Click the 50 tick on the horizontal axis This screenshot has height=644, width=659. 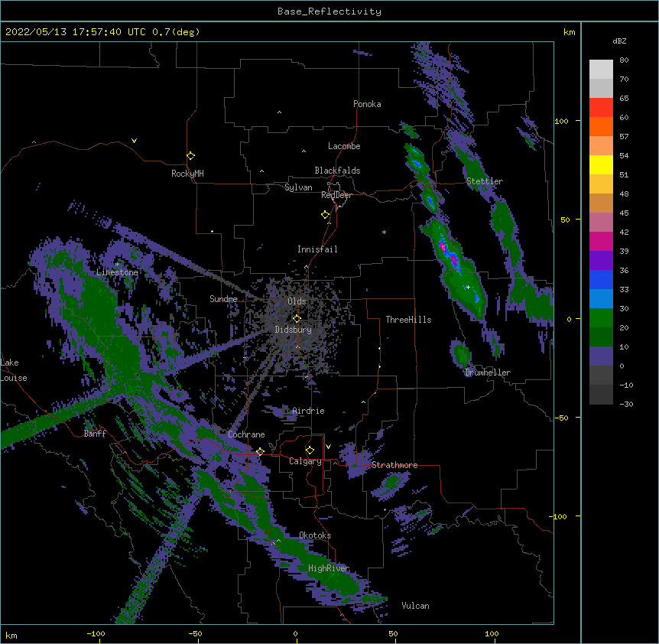coord(393,633)
